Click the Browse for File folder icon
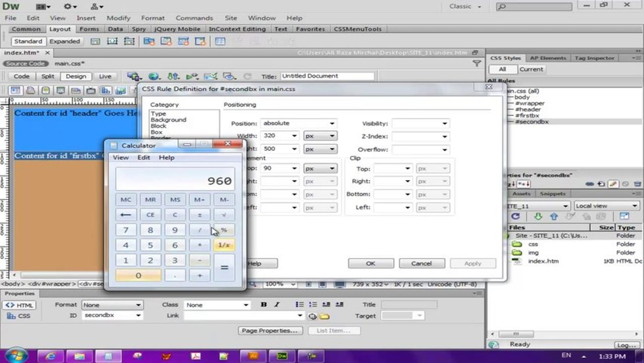The image size is (644, 363). [324, 316]
